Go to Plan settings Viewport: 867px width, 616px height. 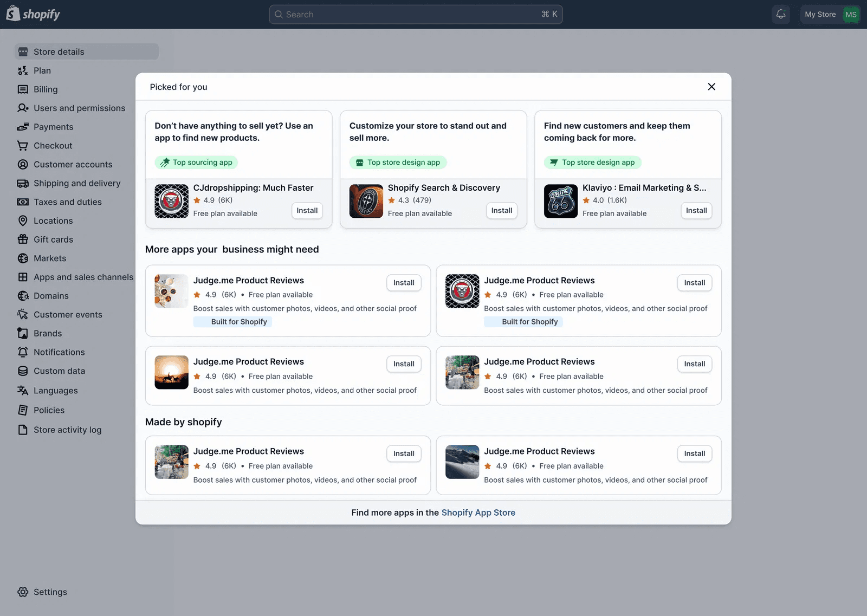point(42,70)
